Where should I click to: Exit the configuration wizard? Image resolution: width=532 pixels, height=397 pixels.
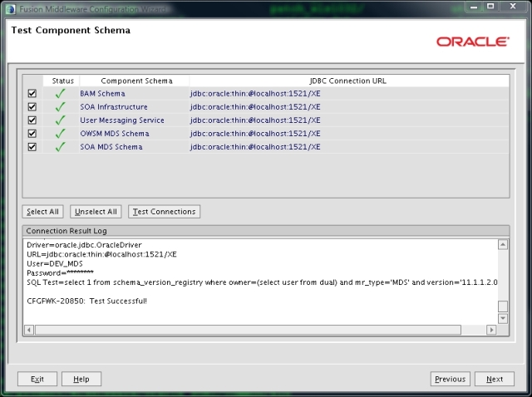point(37,379)
